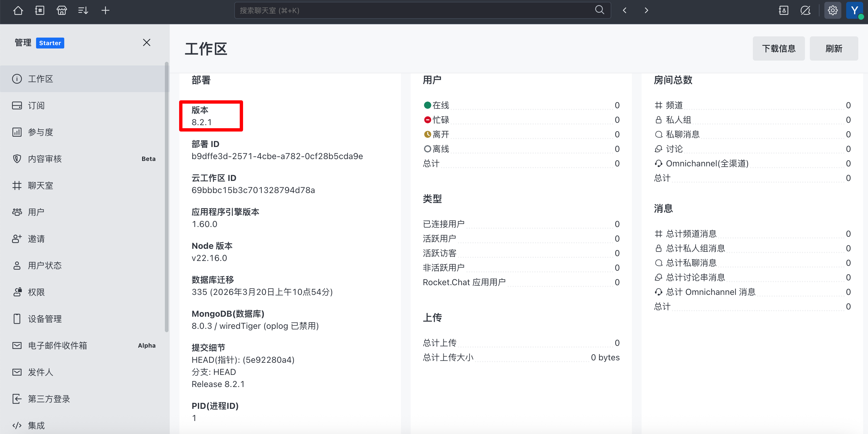The image size is (868, 434).
Task: Select 内容审核 Beta menu item
Action: coord(45,159)
